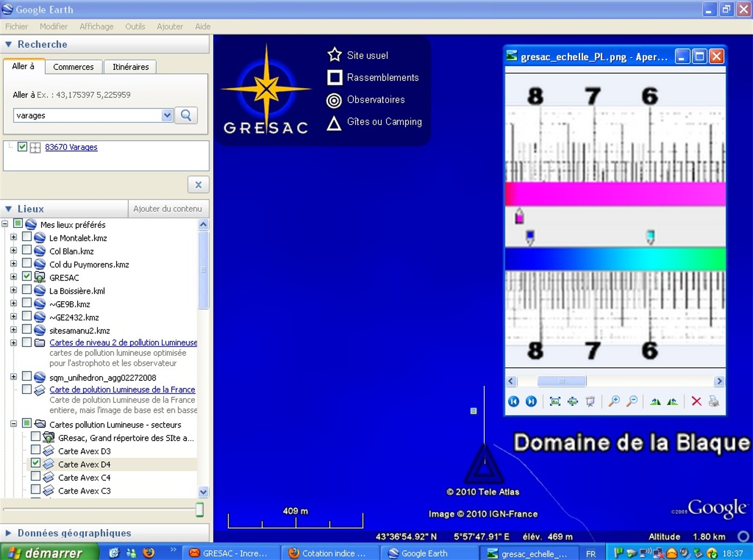Open the Fichier menu

[x=17, y=27]
